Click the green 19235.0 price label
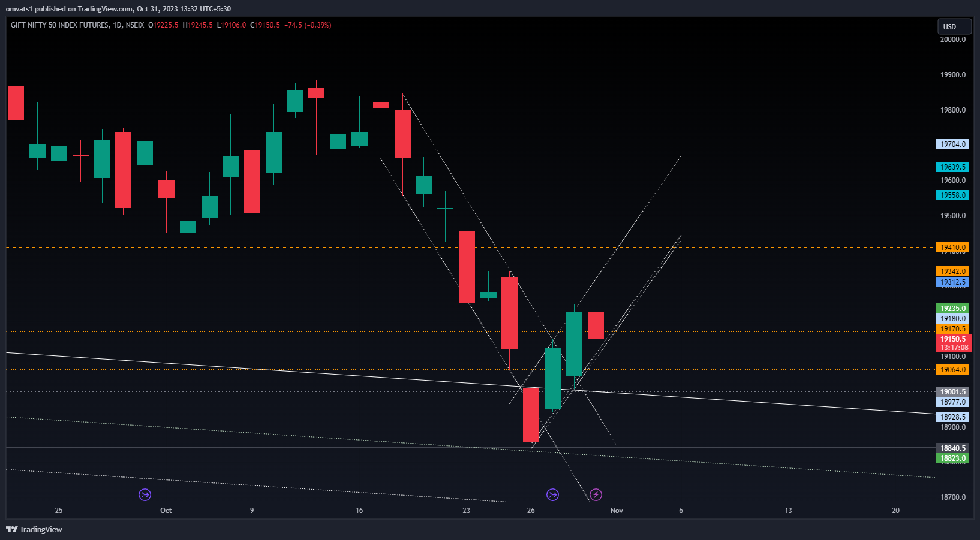Screen dimensions: 980x540 tap(952, 309)
